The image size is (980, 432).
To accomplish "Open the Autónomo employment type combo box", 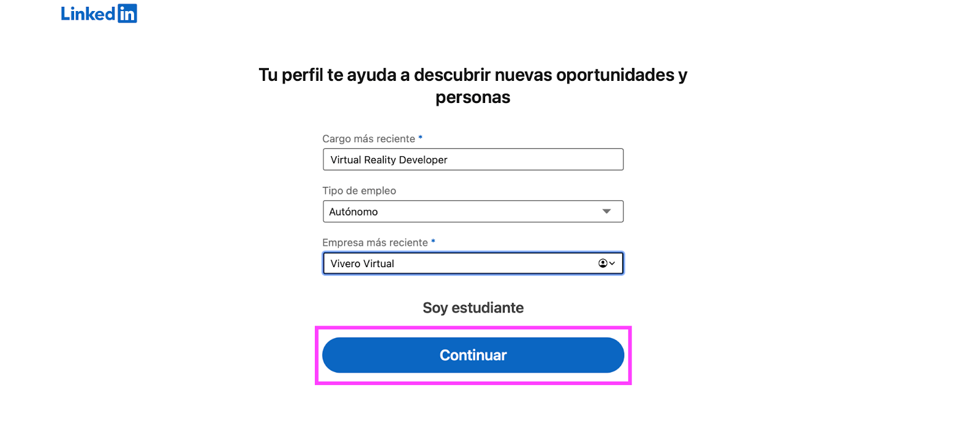I will tap(473, 211).
